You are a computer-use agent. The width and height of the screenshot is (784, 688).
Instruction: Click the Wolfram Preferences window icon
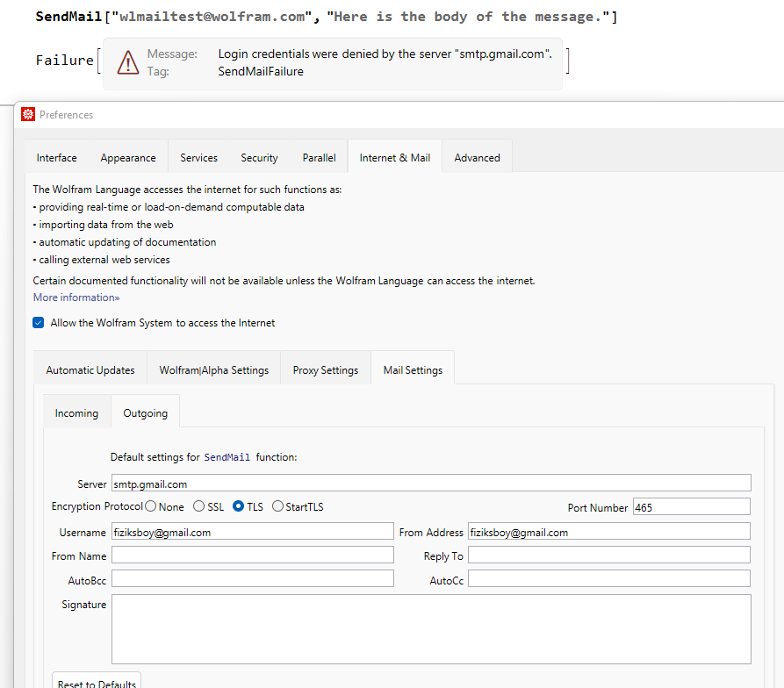[28, 114]
